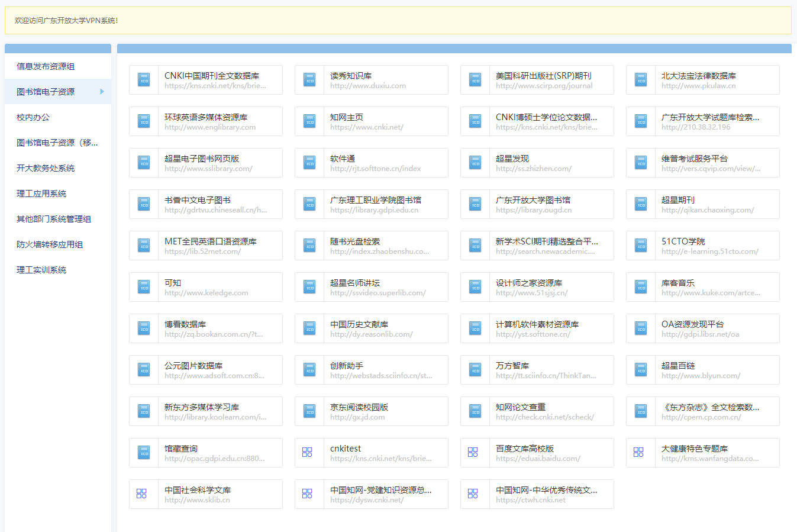Open 新学术SCI期刊精选整合平台 link

(537, 246)
